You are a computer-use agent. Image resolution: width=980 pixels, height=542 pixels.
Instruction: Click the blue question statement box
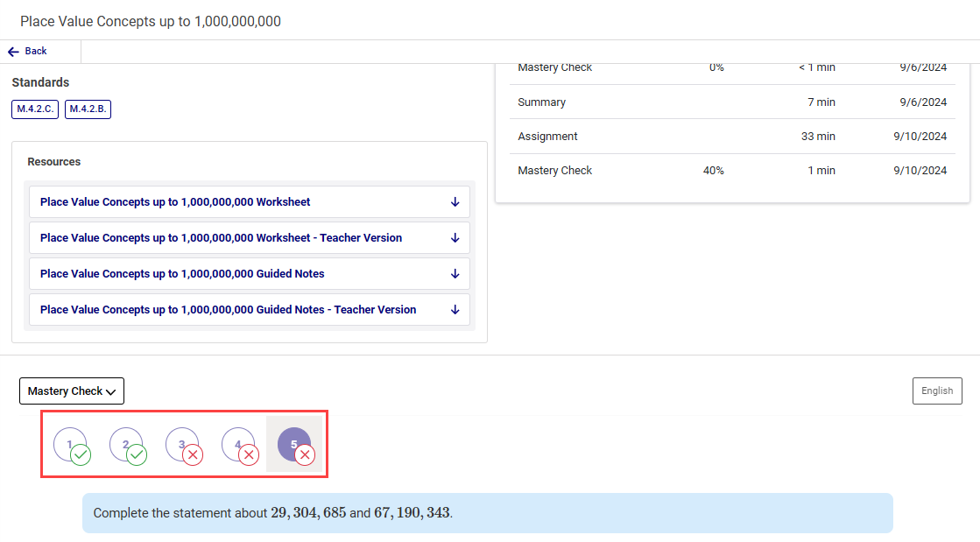[487, 513]
